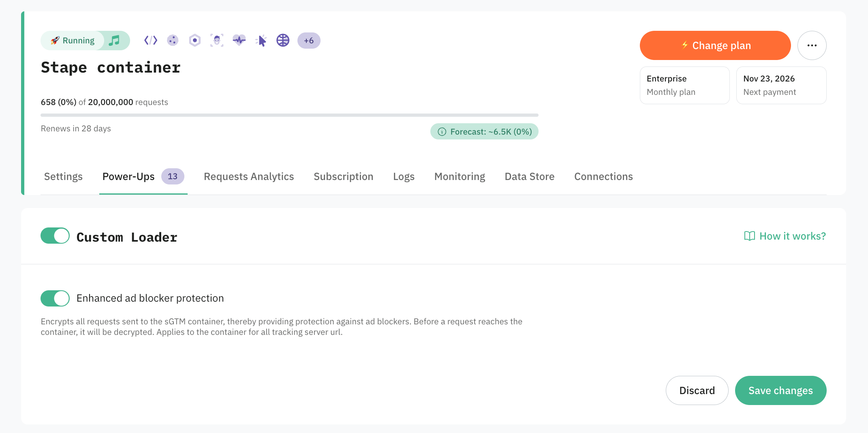Viewport: 868px width, 433px height.
Task: Click the Enterprise Monthly plan card
Action: pyautogui.click(x=685, y=86)
